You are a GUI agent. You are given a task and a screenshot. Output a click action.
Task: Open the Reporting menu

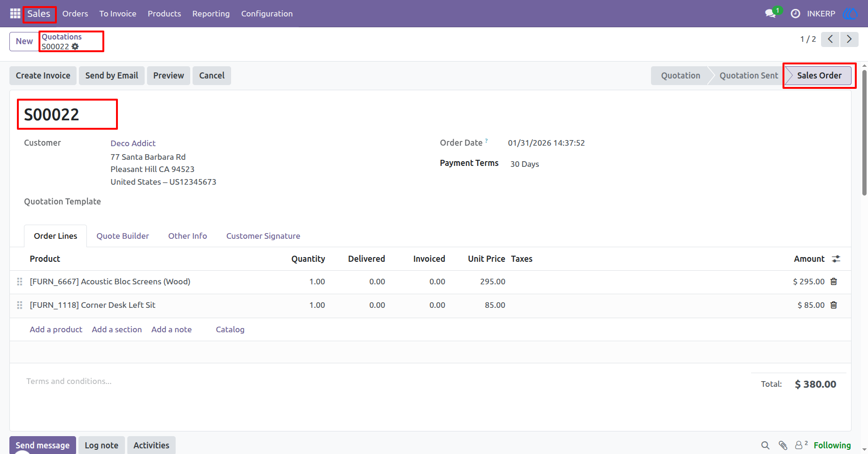211,14
